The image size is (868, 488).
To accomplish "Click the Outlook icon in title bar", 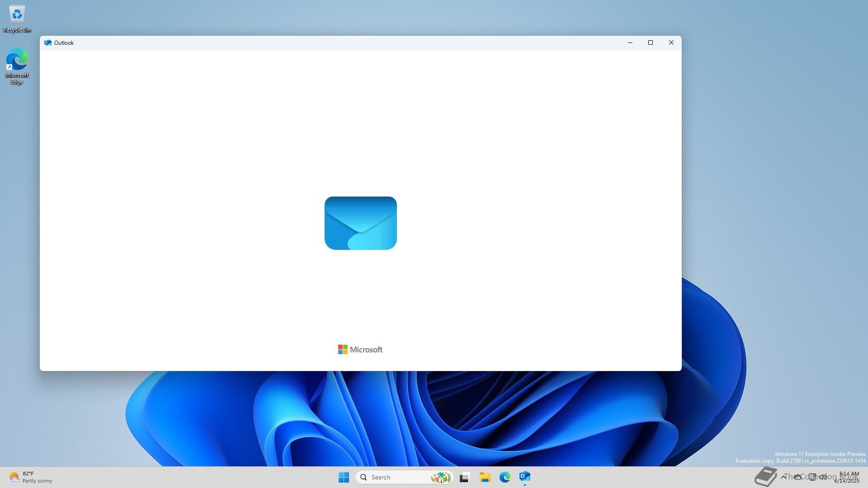I will (48, 43).
